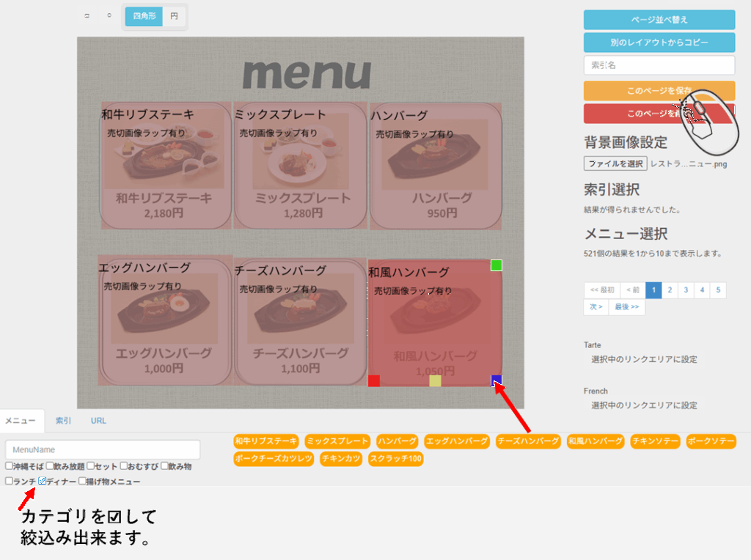Click the red corner handle of selected area

coord(374,380)
